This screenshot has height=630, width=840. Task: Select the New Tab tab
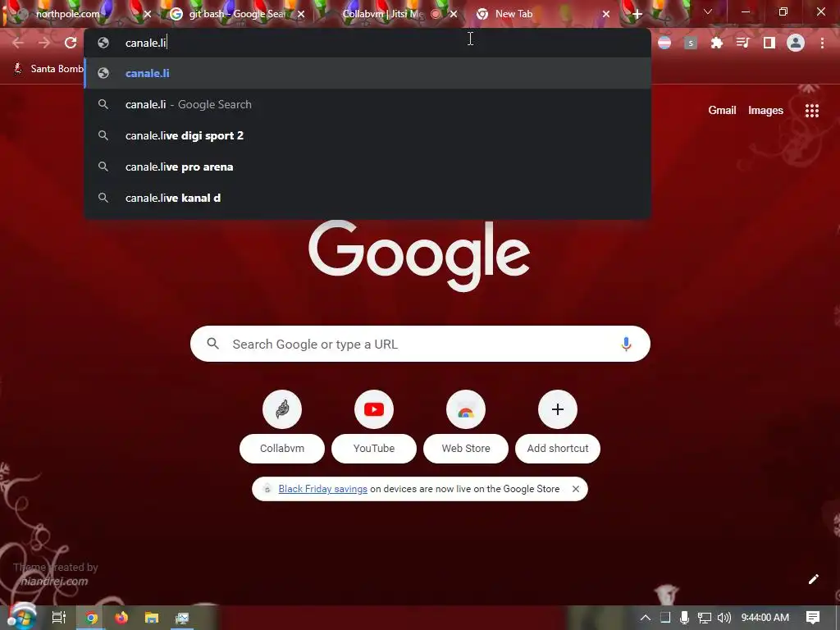514,14
